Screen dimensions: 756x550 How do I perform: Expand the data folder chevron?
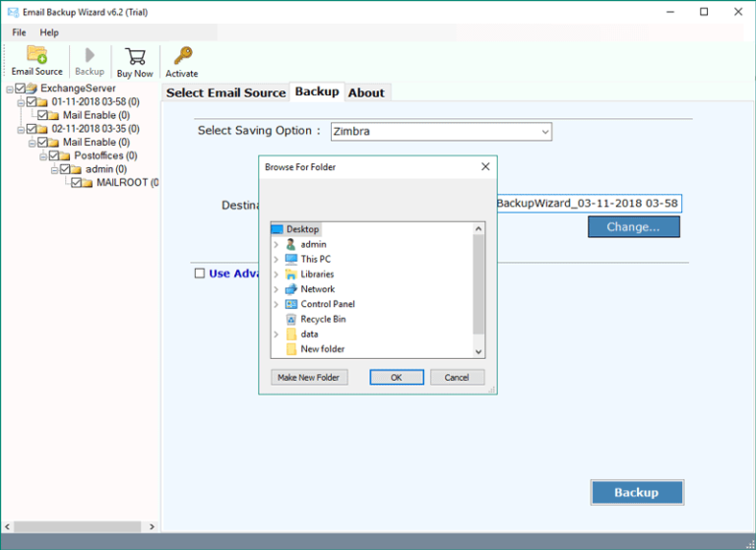pyautogui.click(x=277, y=335)
